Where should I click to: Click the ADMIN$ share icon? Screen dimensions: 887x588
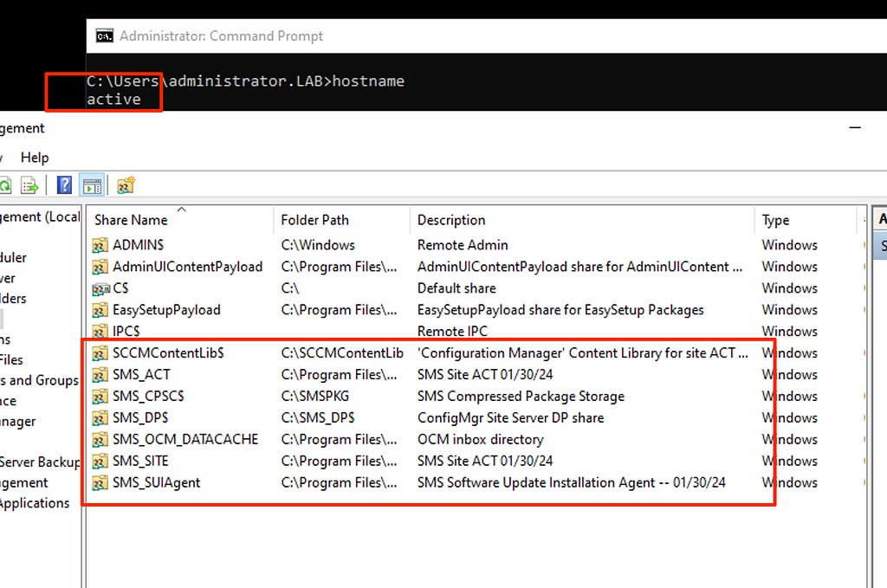[100, 245]
